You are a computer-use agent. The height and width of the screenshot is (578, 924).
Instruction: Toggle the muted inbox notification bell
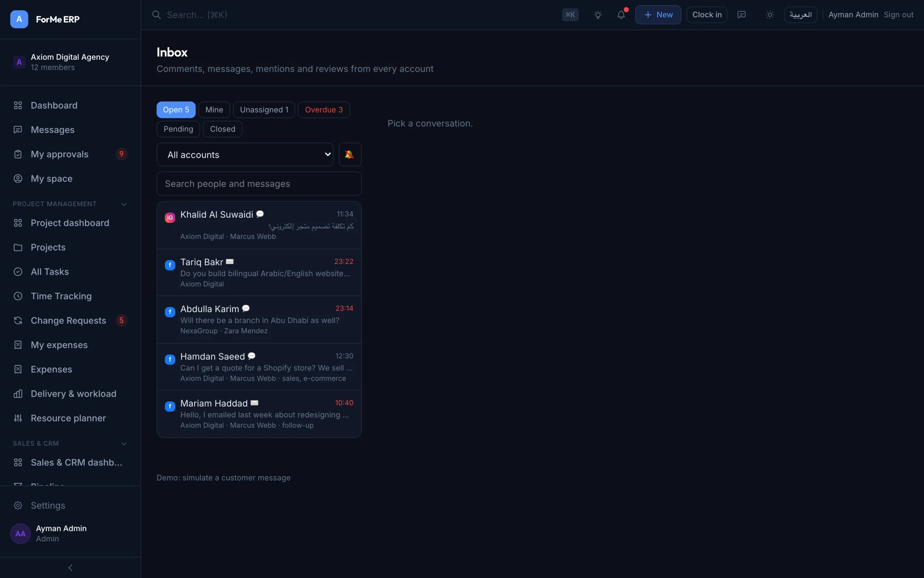click(x=350, y=155)
